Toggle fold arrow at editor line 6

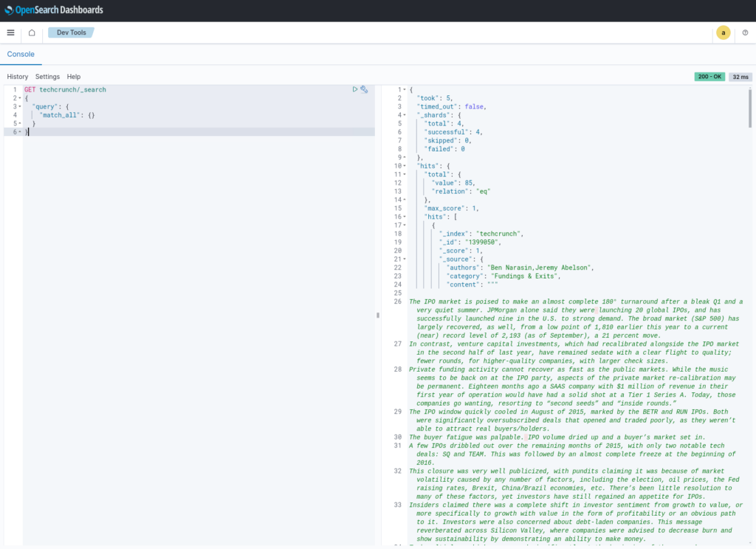pyautogui.click(x=20, y=132)
